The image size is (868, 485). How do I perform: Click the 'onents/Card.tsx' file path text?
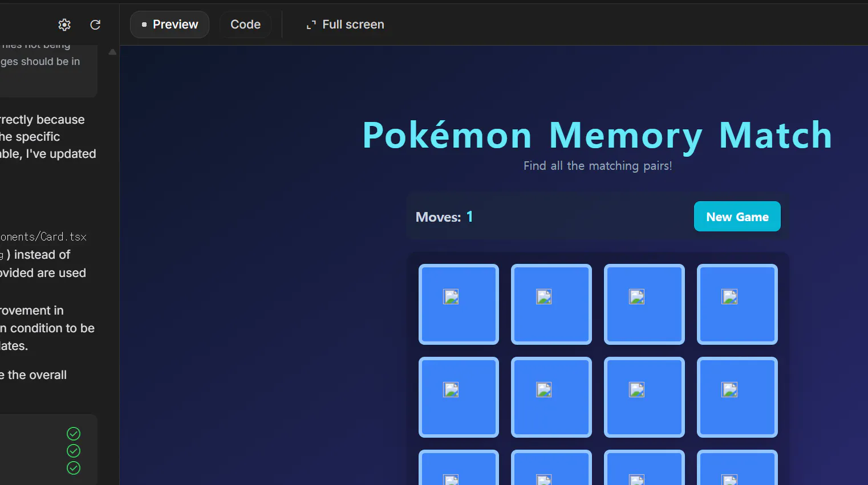(x=43, y=237)
